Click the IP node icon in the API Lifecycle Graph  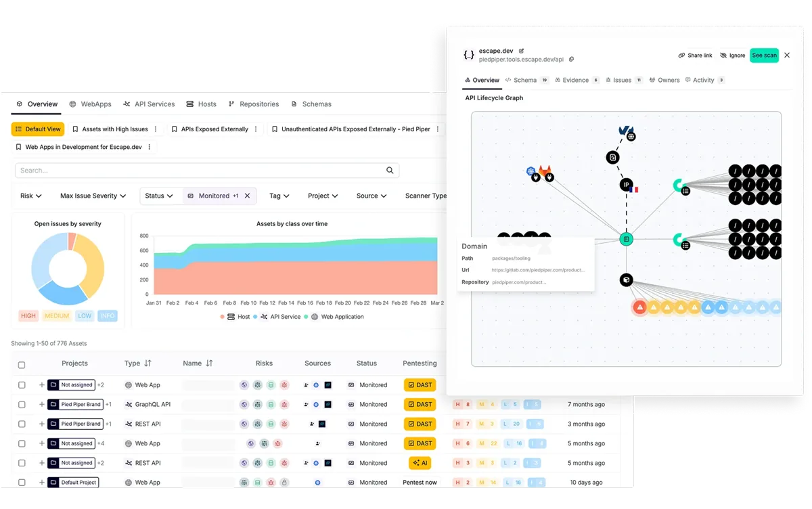pos(626,185)
